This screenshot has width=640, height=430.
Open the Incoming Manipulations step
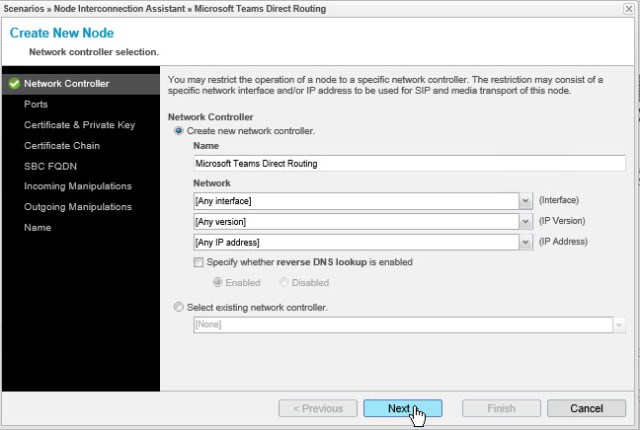pyautogui.click(x=77, y=186)
